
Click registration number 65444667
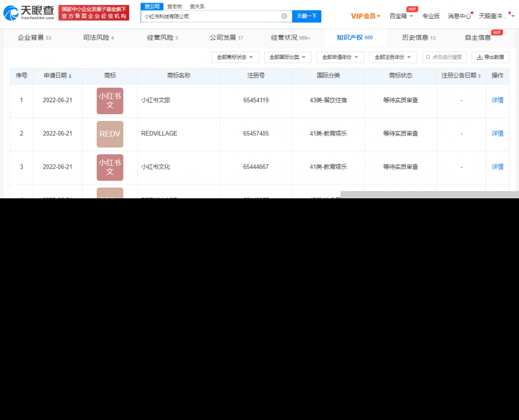point(256,167)
